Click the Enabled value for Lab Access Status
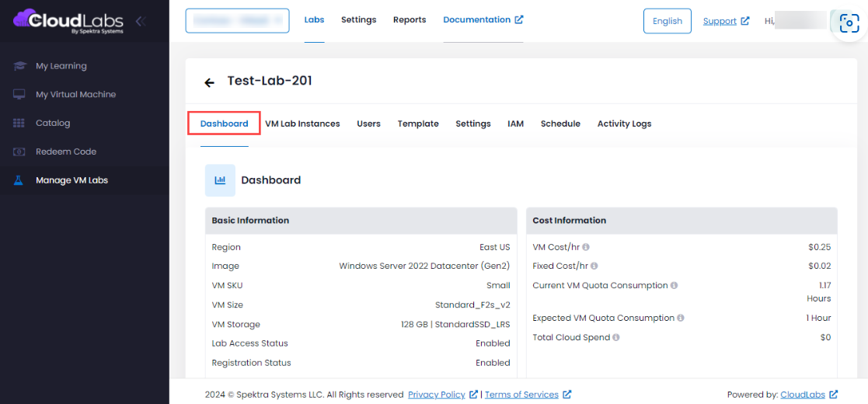This screenshot has width=868, height=404. (x=493, y=343)
